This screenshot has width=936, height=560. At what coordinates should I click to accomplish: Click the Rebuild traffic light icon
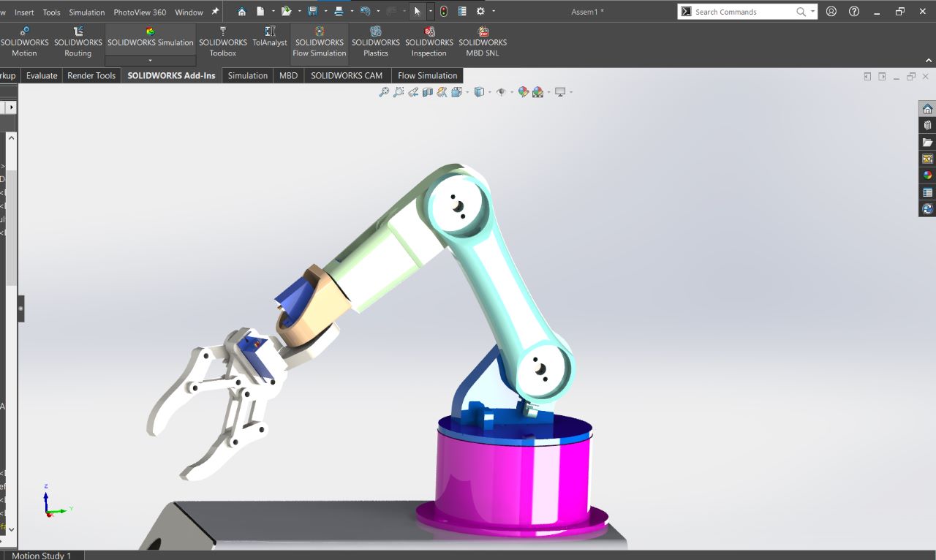(x=444, y=12)
